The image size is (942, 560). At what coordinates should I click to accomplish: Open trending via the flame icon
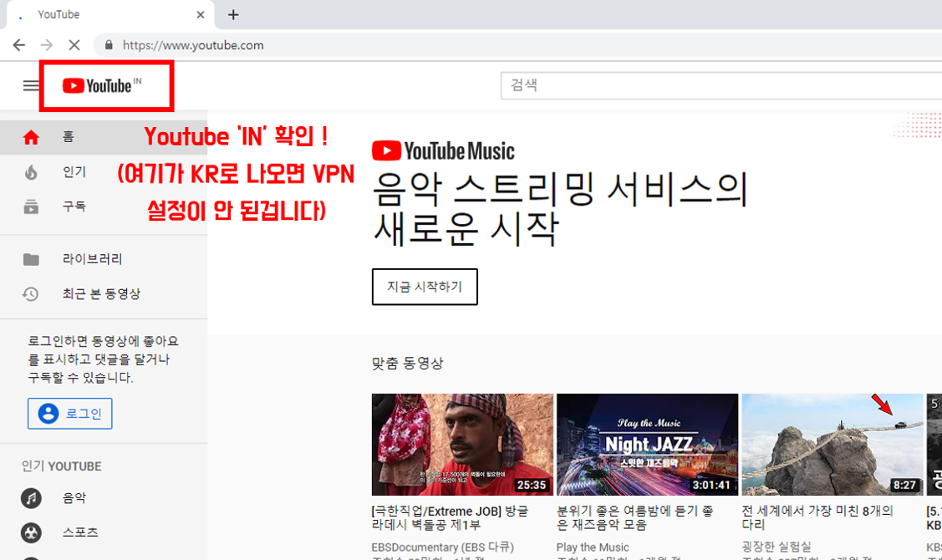[x=31, y=172]
